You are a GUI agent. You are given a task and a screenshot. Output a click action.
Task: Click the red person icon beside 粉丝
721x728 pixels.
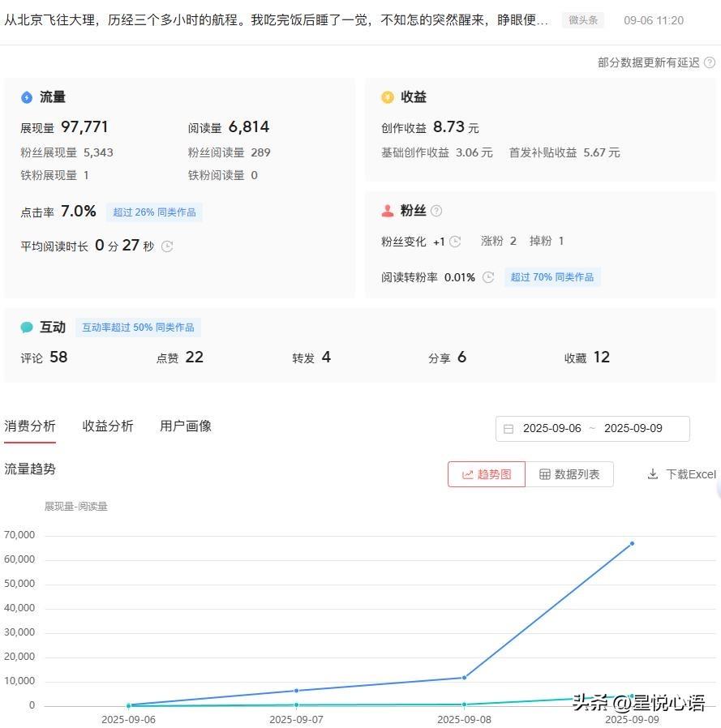[x=388, y=211]
